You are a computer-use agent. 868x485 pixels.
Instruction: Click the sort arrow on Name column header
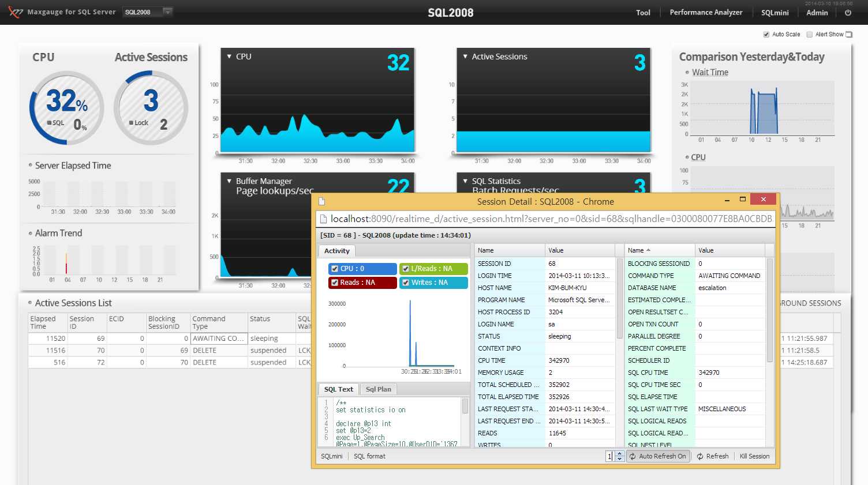648,250
